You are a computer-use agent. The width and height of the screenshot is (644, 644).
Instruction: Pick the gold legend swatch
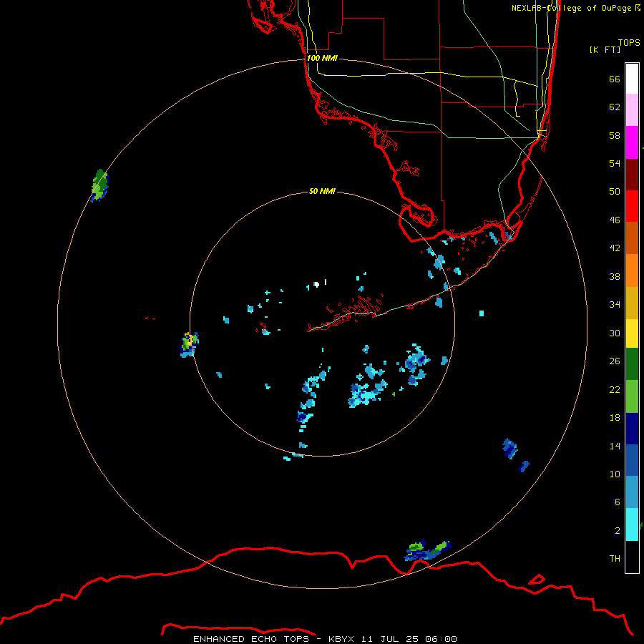tap(632, 303)
